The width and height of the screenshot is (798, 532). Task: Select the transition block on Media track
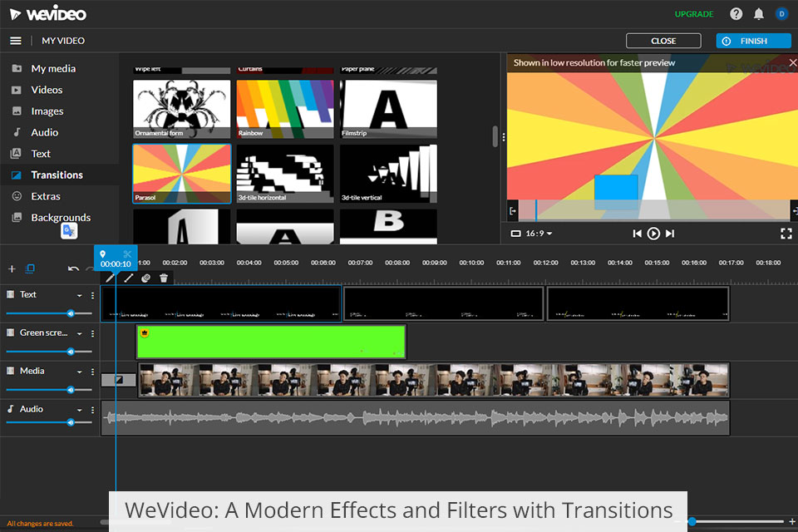tap(119, 380)
